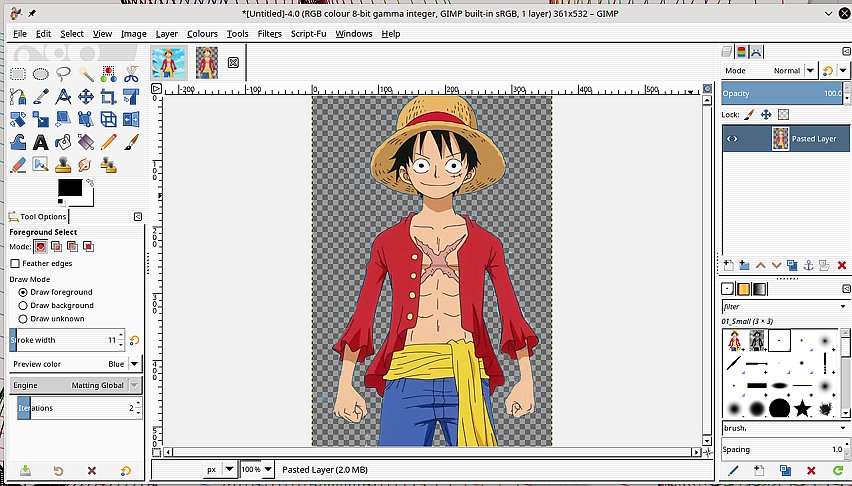Select the Fuzzy Select magic wand tool

[x=86, y=74]
